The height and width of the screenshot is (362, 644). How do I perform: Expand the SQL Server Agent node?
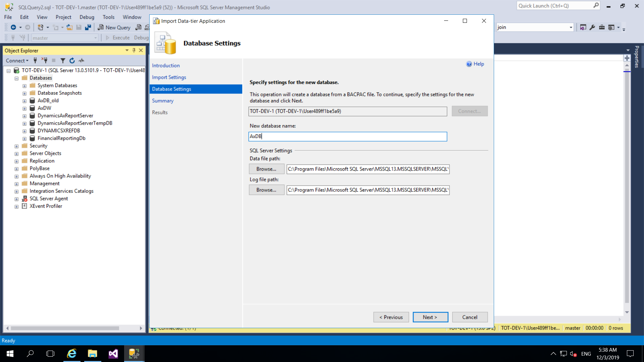[x=16, y=199]
